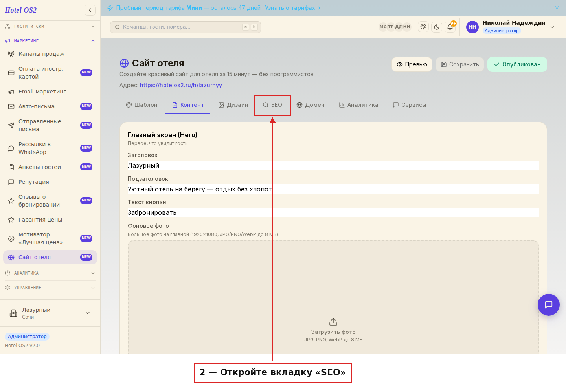Click the Опубликован status button

517,64
